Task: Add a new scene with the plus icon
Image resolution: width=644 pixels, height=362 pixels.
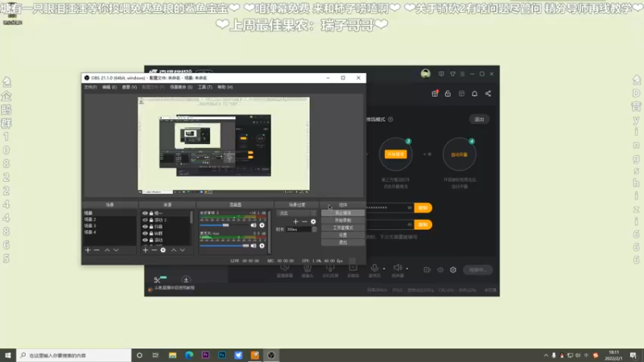Action: 88,250
